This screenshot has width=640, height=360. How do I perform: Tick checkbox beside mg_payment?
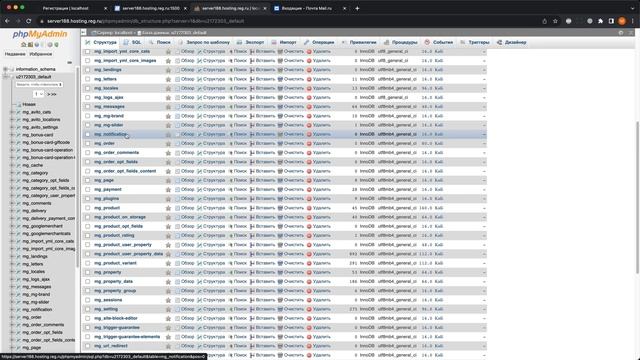point(87,190)
